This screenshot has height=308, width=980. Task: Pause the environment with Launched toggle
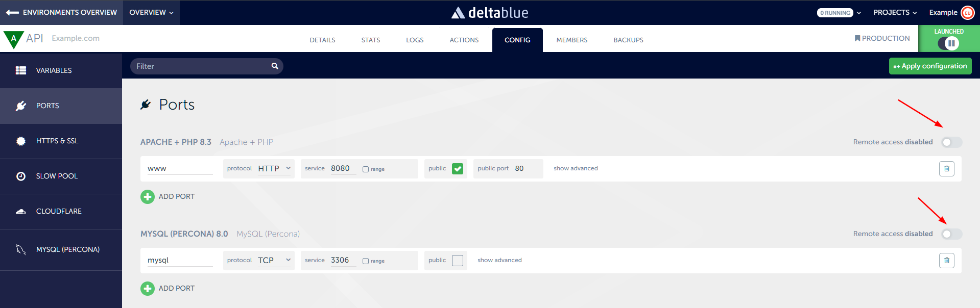pyautogui.click(x=948, y=43)
